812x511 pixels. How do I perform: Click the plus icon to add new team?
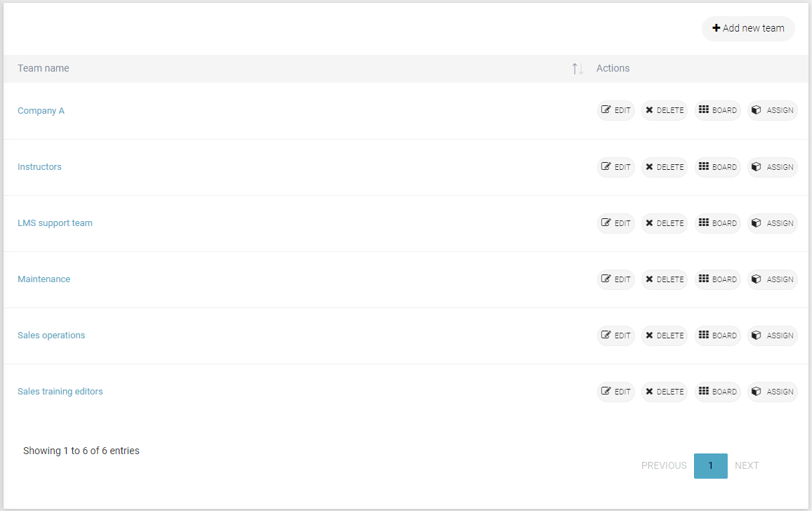click(x=716, y=28)
